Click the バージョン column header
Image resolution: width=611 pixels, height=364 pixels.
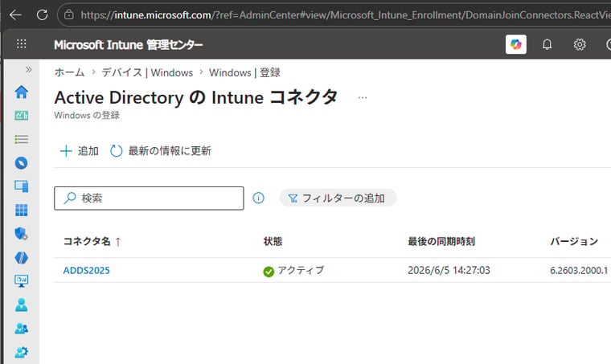[x=574, y=241]
